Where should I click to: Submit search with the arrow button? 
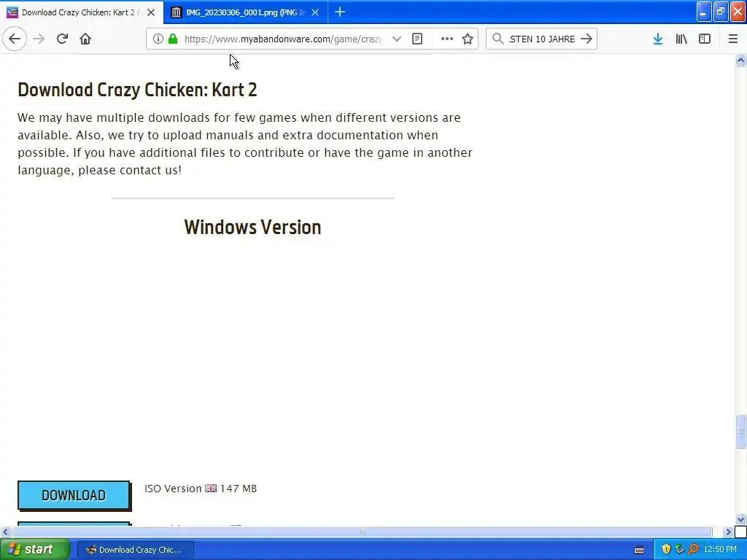click(587, 39)
